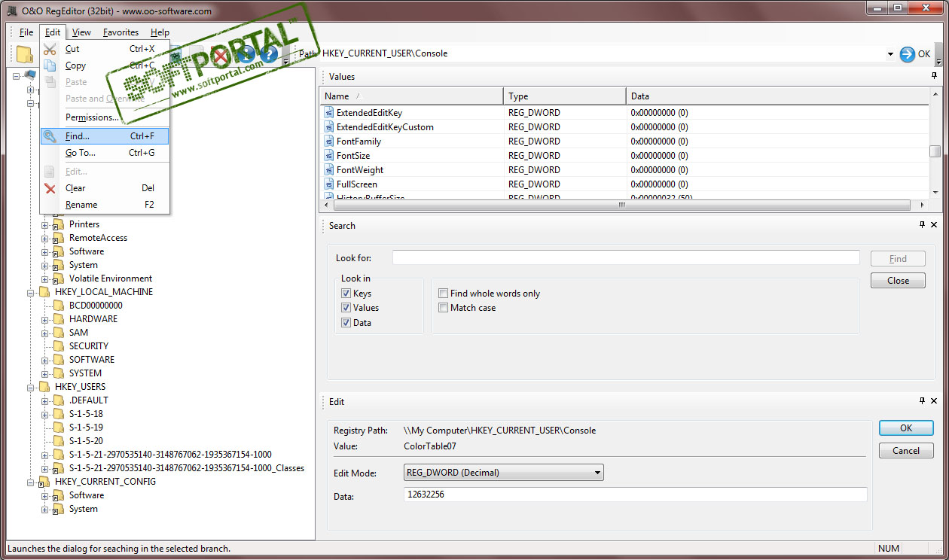The height and width of the screenshot is (560, 949).
Task: Close the Search panel with its X
Action: point(934,225)
